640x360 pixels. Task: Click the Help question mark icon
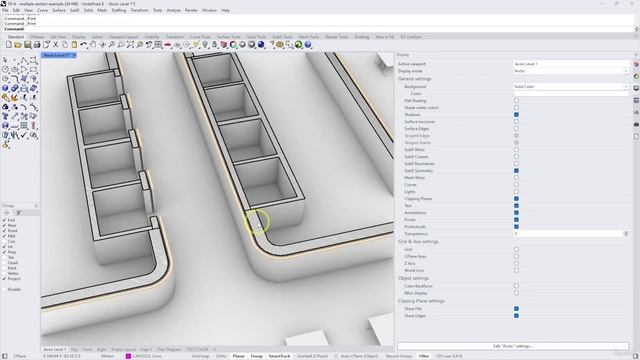[308, 44]
